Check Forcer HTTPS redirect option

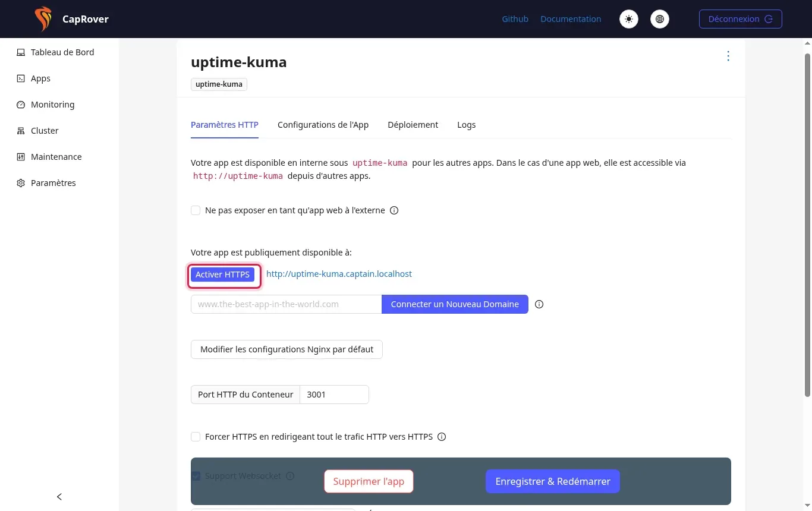tap(196, 437)
